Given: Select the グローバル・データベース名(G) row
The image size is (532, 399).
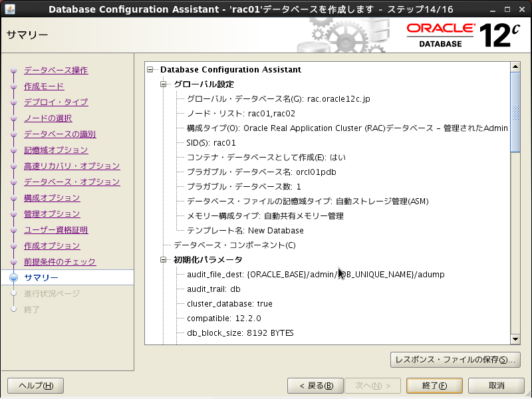Looking at the screenshot, I should [x=278, y=99].
